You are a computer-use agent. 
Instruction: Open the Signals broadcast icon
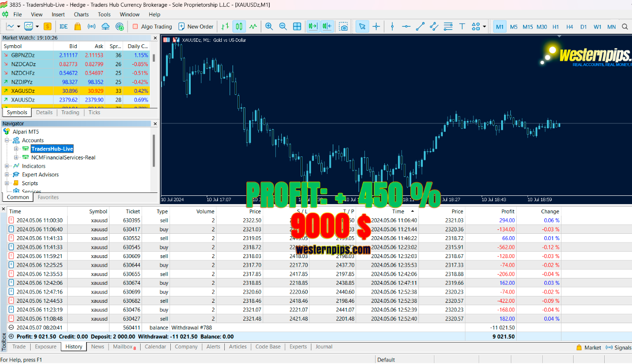(91, 26)
